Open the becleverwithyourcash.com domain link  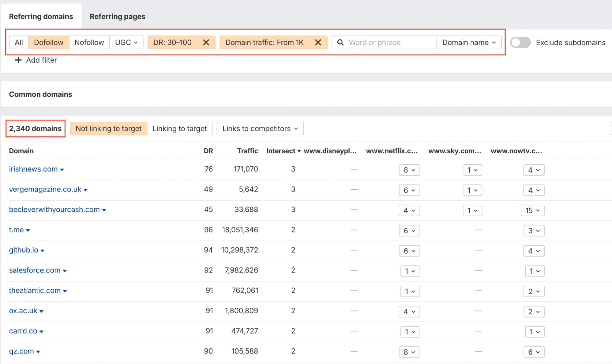click(54, 210)
